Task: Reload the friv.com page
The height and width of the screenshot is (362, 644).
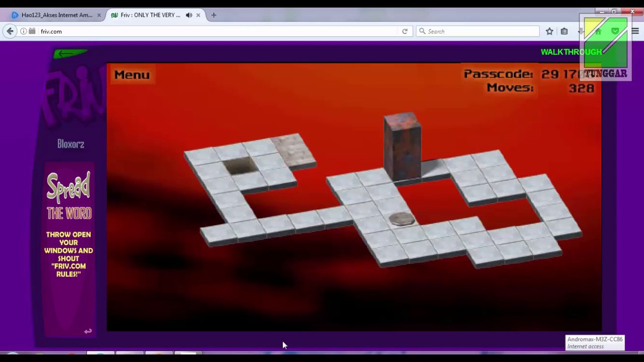Action: click(x=405, y=31)
